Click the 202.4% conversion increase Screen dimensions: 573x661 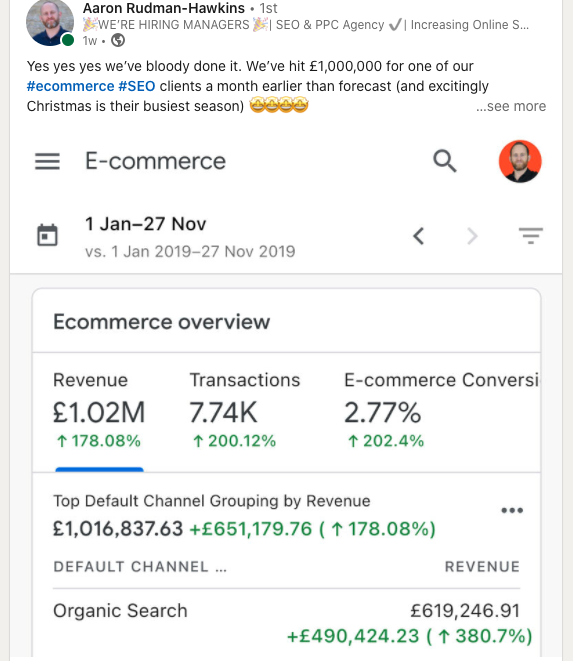[386, 441]
